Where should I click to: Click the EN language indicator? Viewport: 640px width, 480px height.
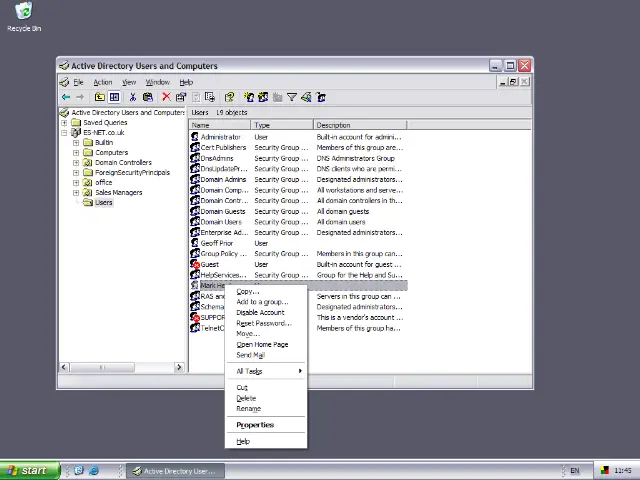pos(575,471)
